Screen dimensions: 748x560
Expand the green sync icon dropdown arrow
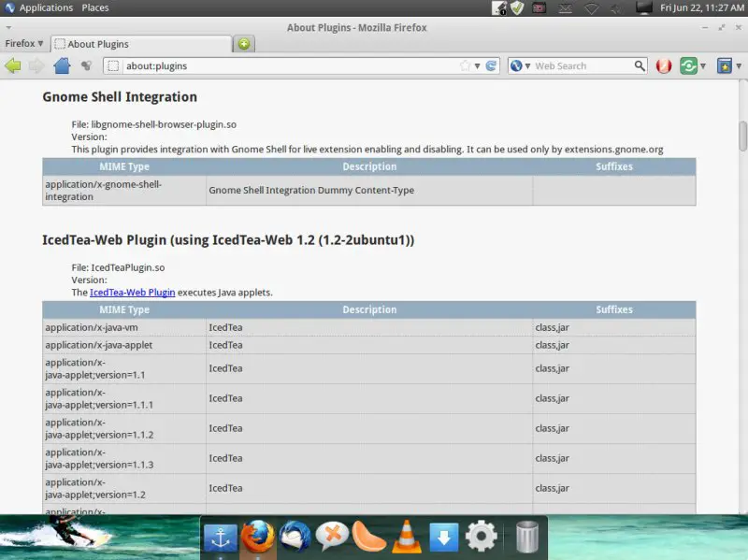point(703,65)
